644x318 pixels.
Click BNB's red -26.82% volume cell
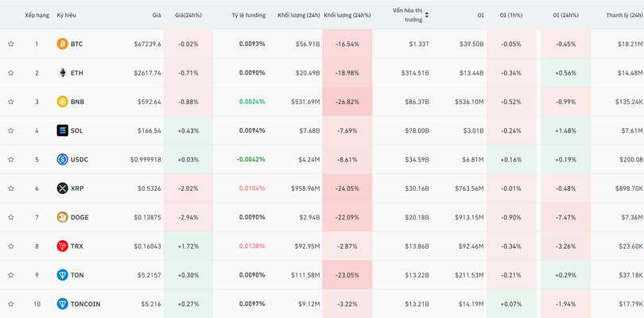pyautogui.click(x=347, y=102)
